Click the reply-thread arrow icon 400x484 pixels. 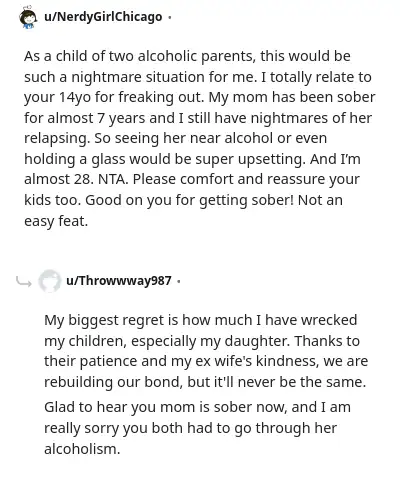(24, 282)
